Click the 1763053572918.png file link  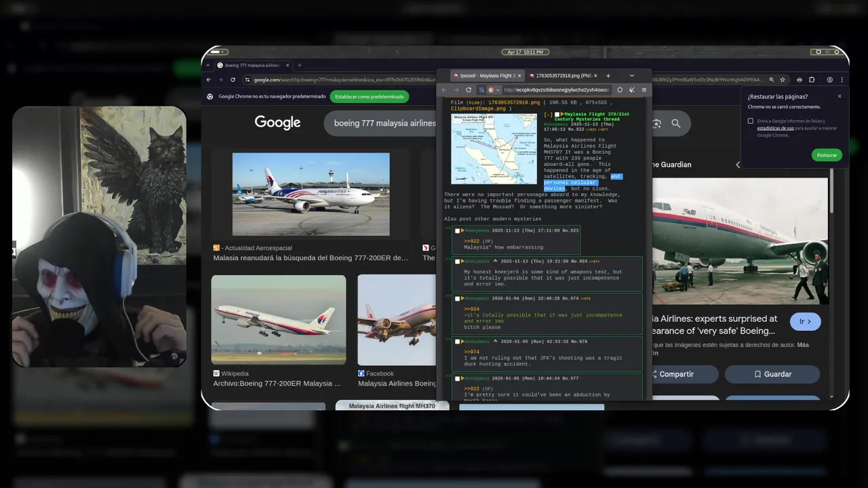[x=514, y=102]
